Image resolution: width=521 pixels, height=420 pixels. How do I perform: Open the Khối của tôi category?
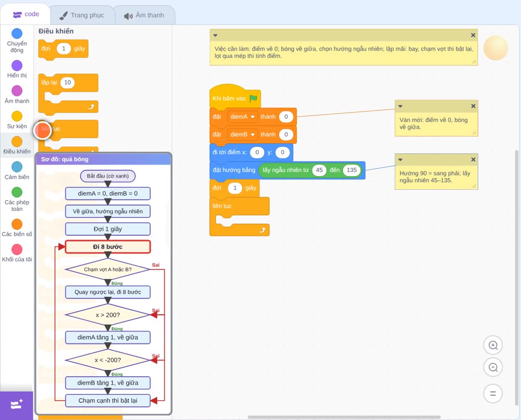[x=17, y=253]
